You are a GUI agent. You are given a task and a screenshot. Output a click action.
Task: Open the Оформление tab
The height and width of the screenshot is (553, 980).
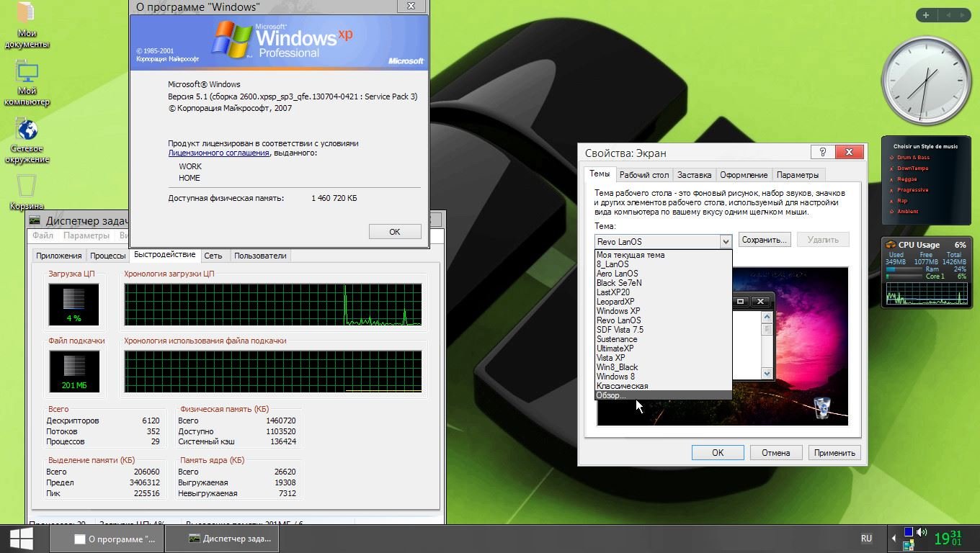[744, 175]
